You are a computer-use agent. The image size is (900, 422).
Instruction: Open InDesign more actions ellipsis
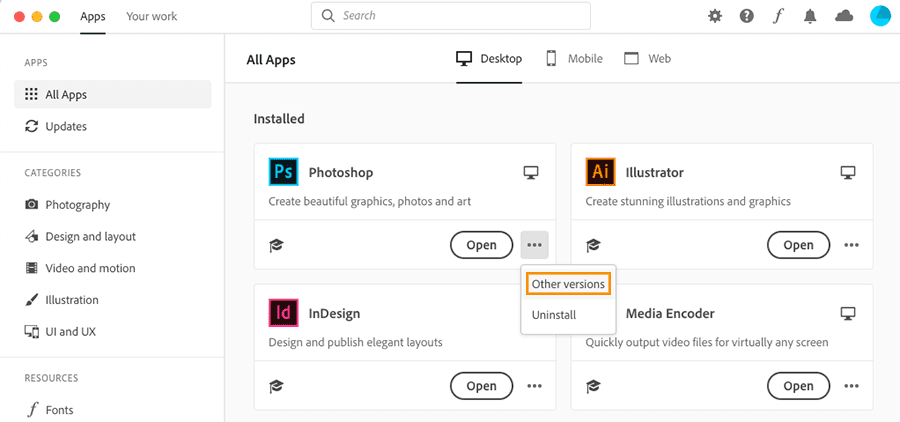(535, 385)
